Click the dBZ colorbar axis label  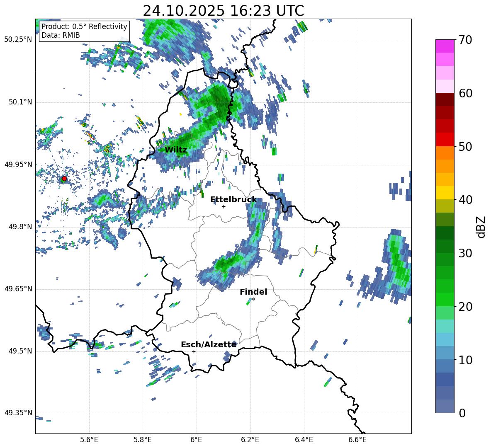pos(481,227)
